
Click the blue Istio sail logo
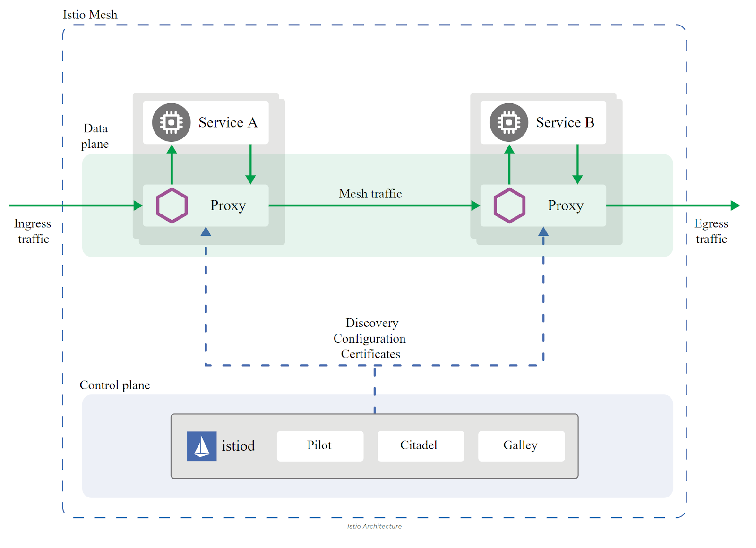click(x=202, y=446)
